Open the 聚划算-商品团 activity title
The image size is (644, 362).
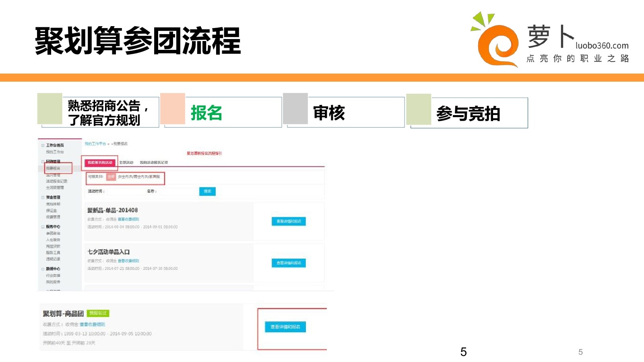(63, 314)
